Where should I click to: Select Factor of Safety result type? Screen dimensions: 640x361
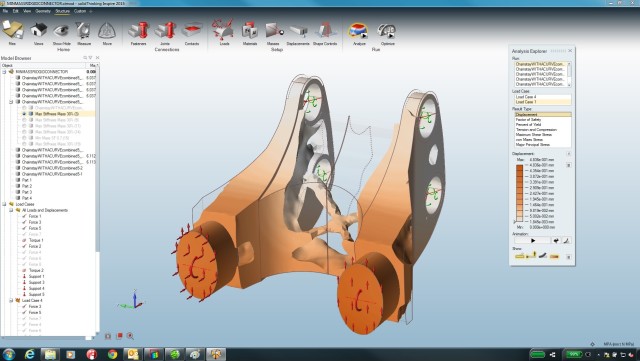pos(542,120)
